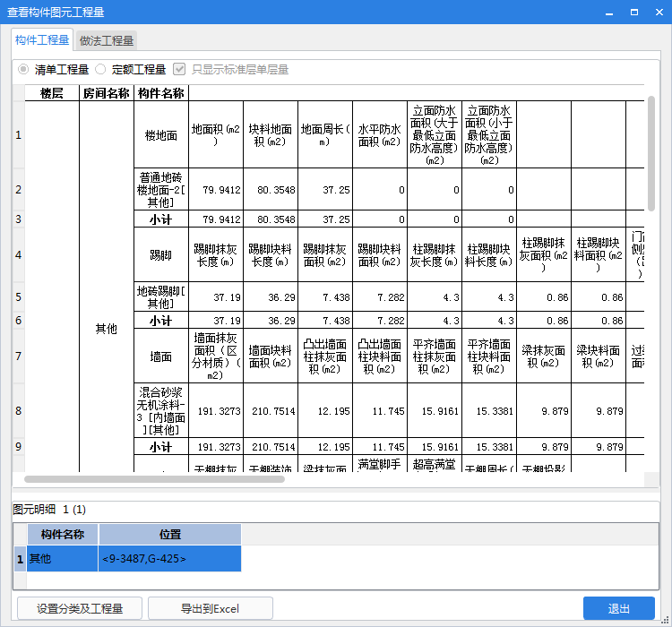672x627 pixels.
Task: Click the vertical scrollbar of the table
Action: pyautogui.click(x=651, y=154)
